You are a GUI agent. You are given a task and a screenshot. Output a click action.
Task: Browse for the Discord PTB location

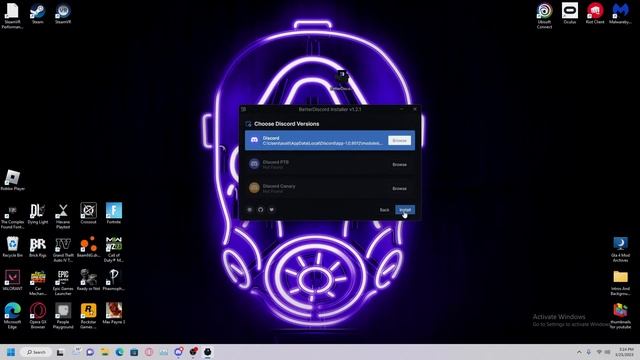(399, 164)
